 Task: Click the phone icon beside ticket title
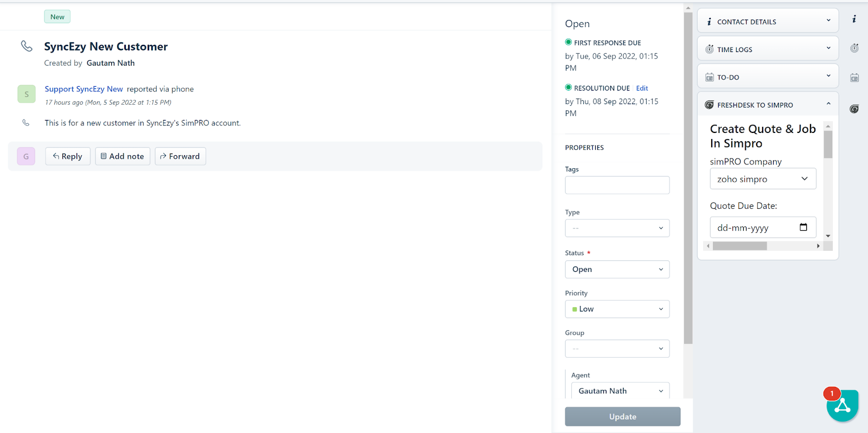[x=27, y=46]
